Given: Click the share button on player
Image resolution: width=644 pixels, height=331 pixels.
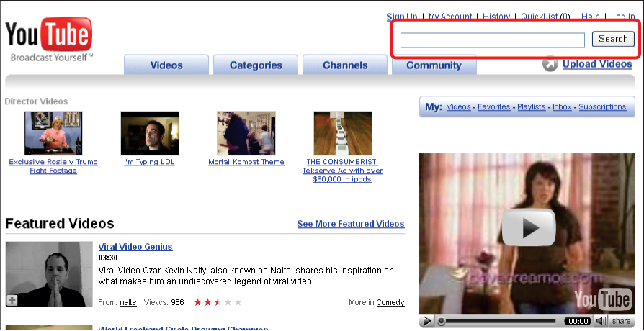Looking at the screenshot, I should click(621, 321).
